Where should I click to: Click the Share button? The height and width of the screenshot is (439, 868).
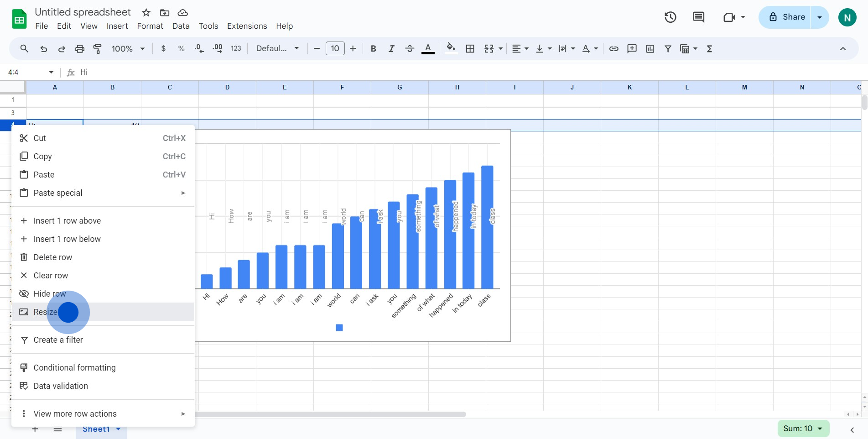[x=787, y=17]
